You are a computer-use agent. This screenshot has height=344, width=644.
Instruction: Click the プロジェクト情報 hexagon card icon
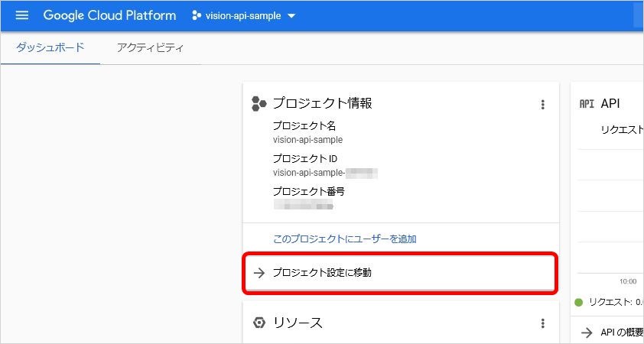click(x=259, y=104)
